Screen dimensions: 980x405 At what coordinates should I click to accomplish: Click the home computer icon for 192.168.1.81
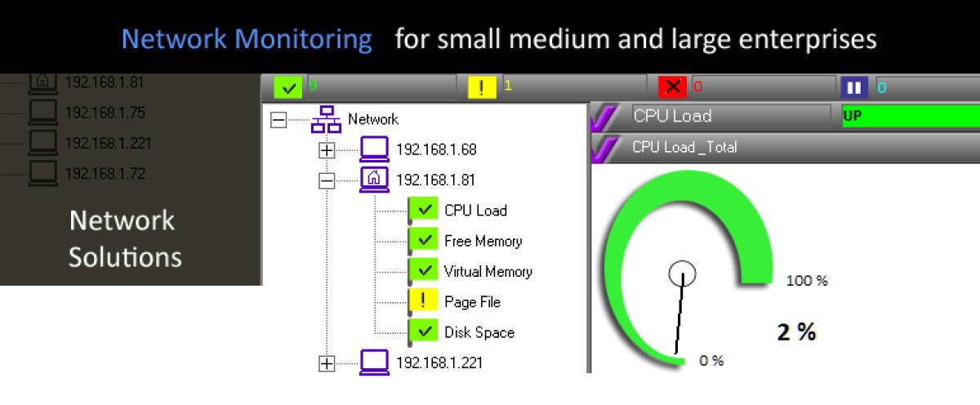[373, 179]
